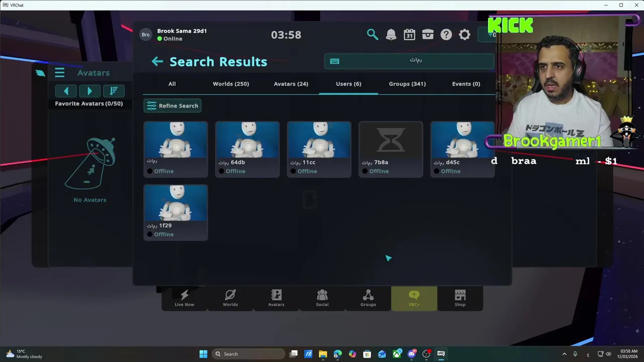Open settings gear in VRChat menu
644x362 pixels.
(464, 35)
